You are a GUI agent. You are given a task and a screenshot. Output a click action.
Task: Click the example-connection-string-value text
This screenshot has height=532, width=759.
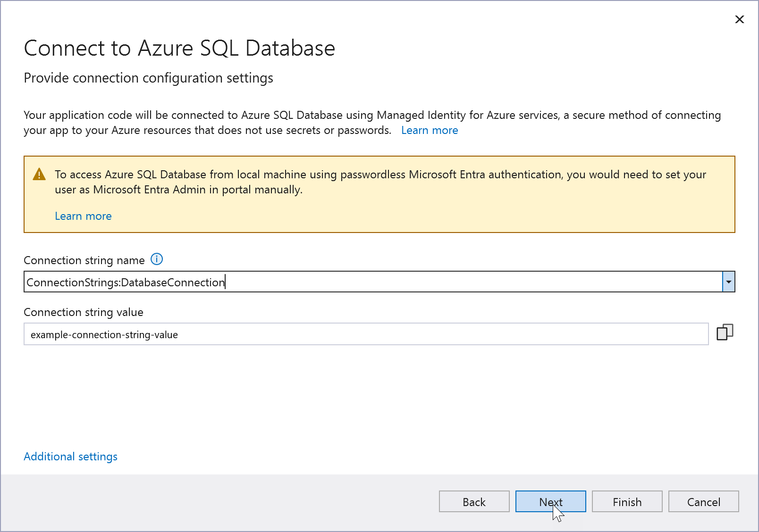coord(104,334)
